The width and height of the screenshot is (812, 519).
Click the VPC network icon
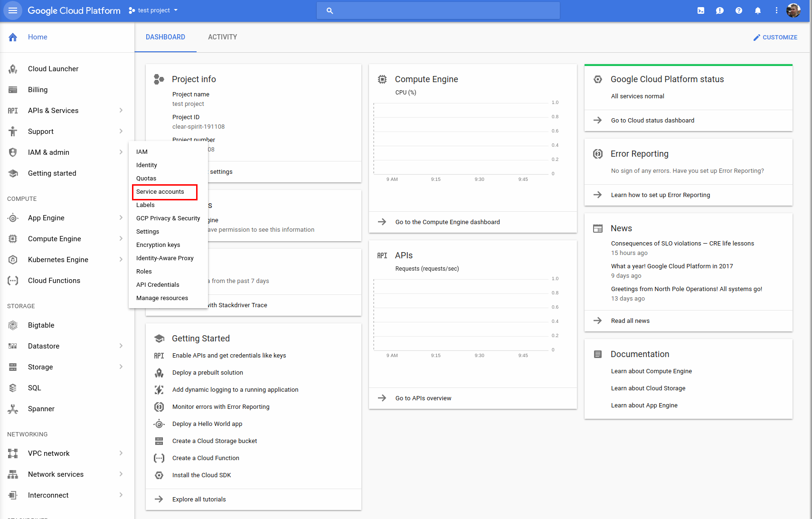pyautogui.click(x=13, y=453)
